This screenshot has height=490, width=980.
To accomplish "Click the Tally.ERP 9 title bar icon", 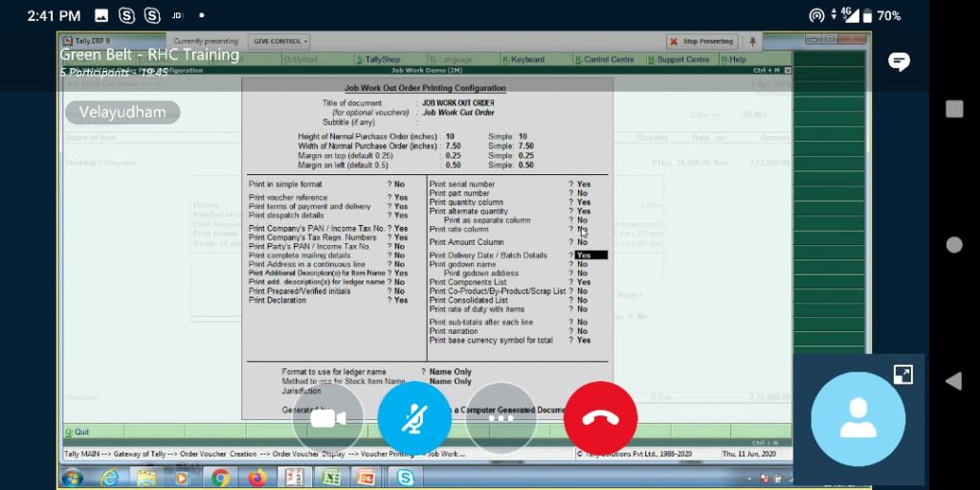I will coord(68,41).
